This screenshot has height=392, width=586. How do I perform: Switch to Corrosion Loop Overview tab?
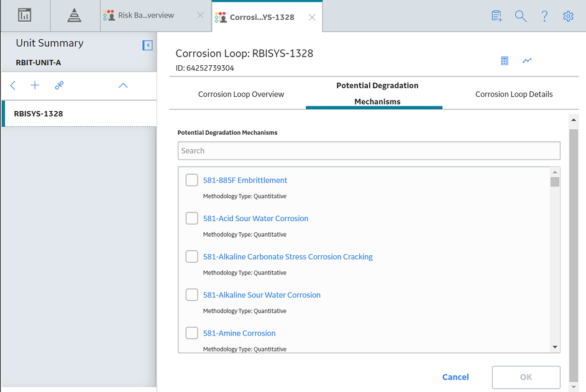pos(241,94)
